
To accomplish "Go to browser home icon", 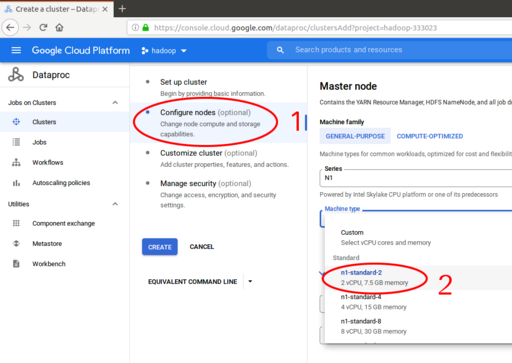I will 59,27.
